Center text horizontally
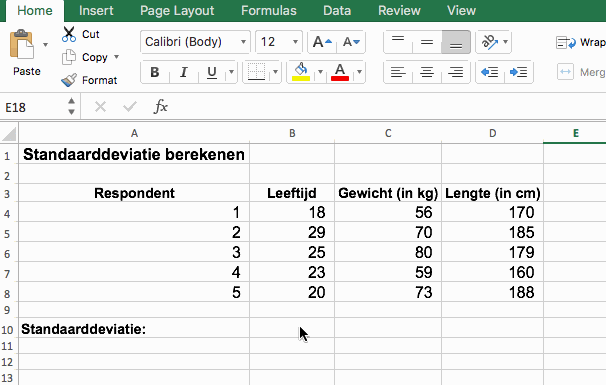Screen dimensions: 606x385 427,72
